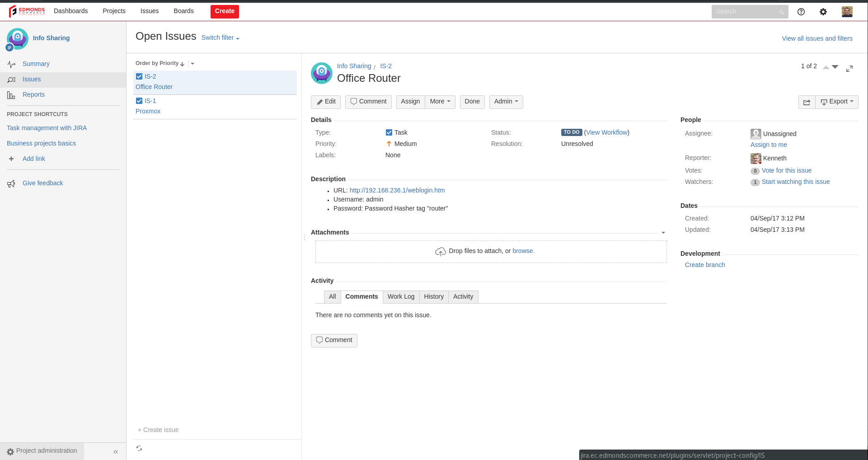Click Assign to me link
Image resolution: width=868 pixels, height=460 pixels.
(x=769, y=145)
